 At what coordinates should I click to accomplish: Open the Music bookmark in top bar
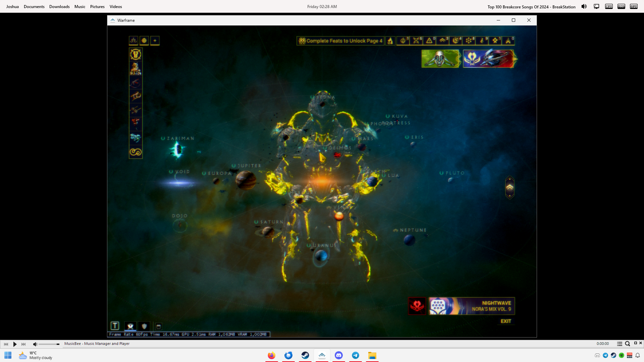click(80, 6)
